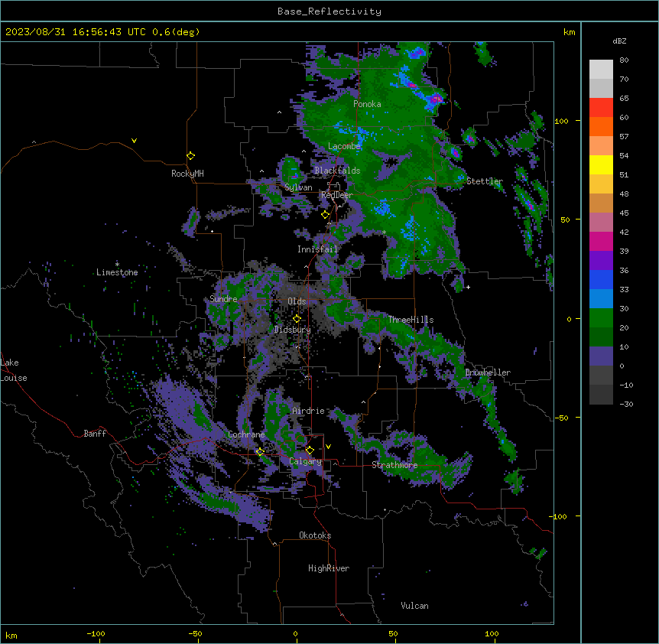
Task: Click the Lake Louise label
Action: point(14,370)
